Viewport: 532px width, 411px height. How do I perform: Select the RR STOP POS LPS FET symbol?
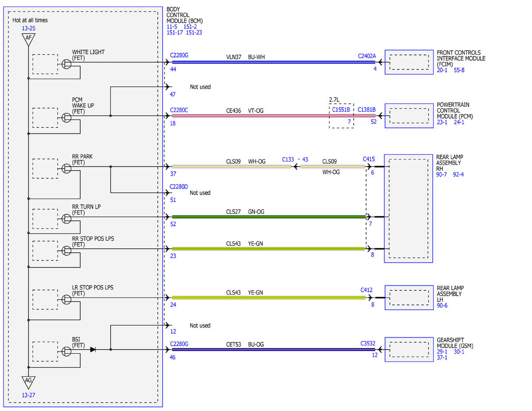(66, 251)
